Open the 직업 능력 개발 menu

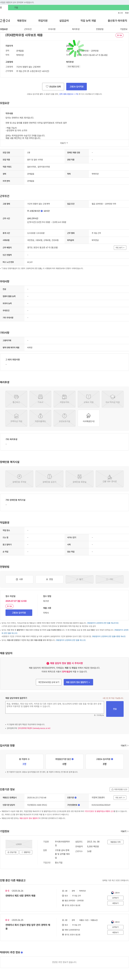pyautogui.click(x=88, y=21)
